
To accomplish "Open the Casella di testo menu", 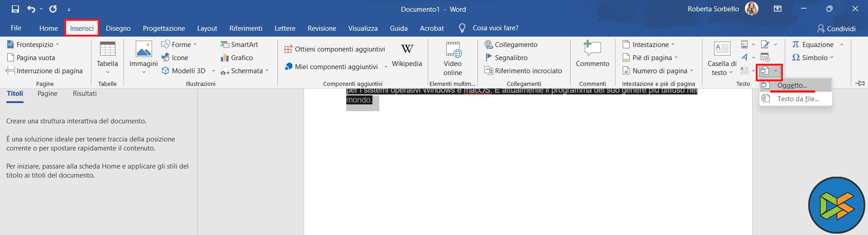I will coord(722,59).
